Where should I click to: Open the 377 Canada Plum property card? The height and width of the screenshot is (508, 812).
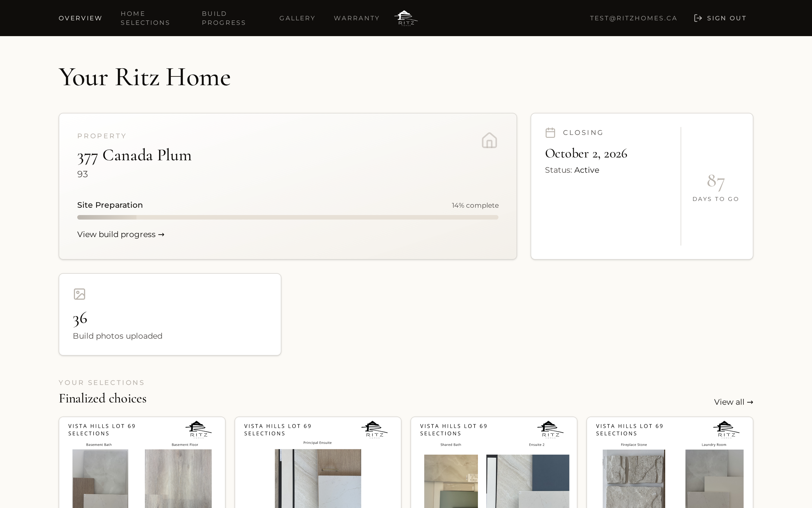[x=288, y=186]
